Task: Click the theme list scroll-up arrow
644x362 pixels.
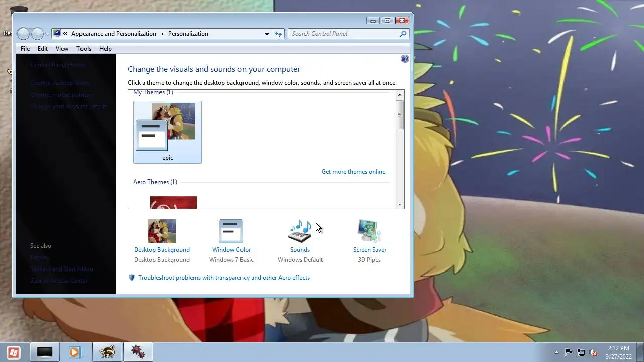Action: (x=400, y=95)
